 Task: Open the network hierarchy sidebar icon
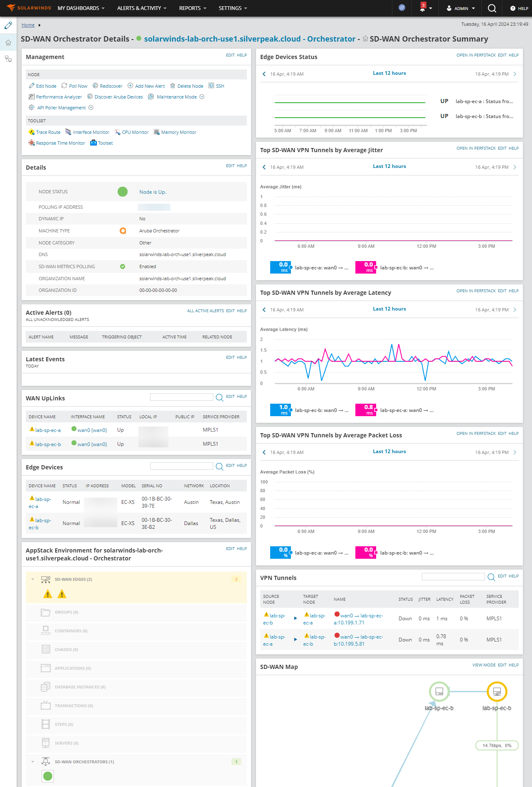click(8, 59)
